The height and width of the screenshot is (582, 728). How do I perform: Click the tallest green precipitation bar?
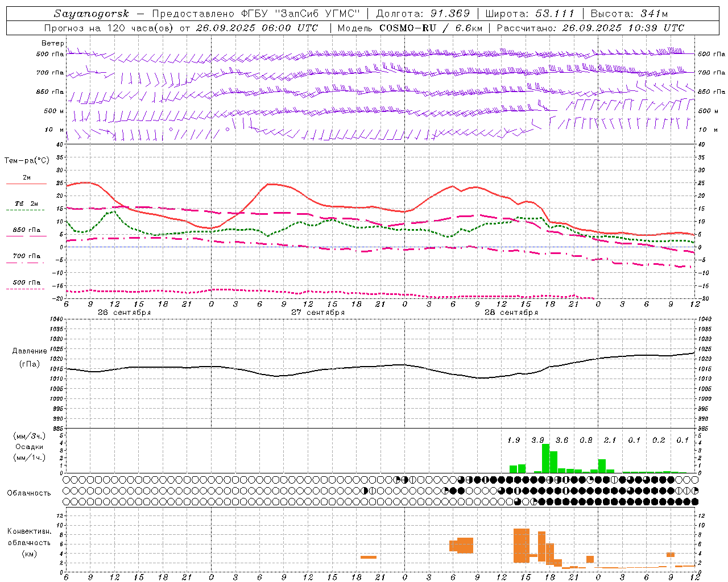pyautogui.click(x=545, y=458)
